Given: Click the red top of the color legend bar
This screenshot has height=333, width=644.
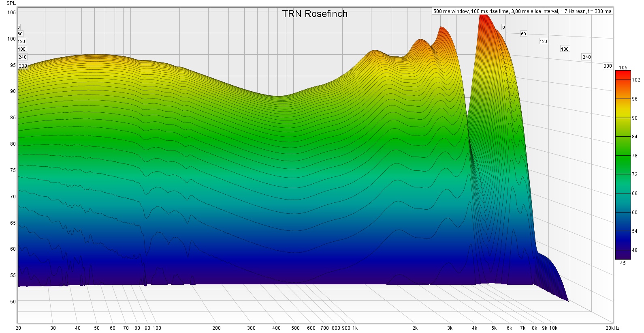Looking at the screenshot, I should 623,75.
